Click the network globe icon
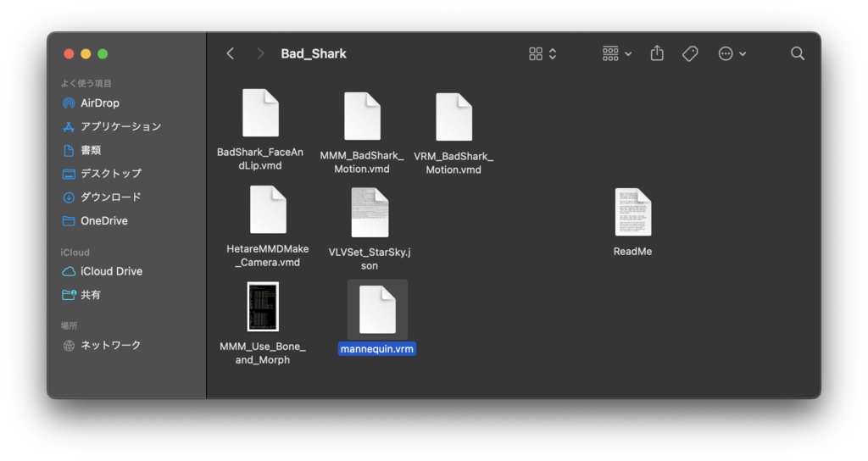Image resolution: width=868 pixels, height=461 pixels. click(x=69, y=346)
